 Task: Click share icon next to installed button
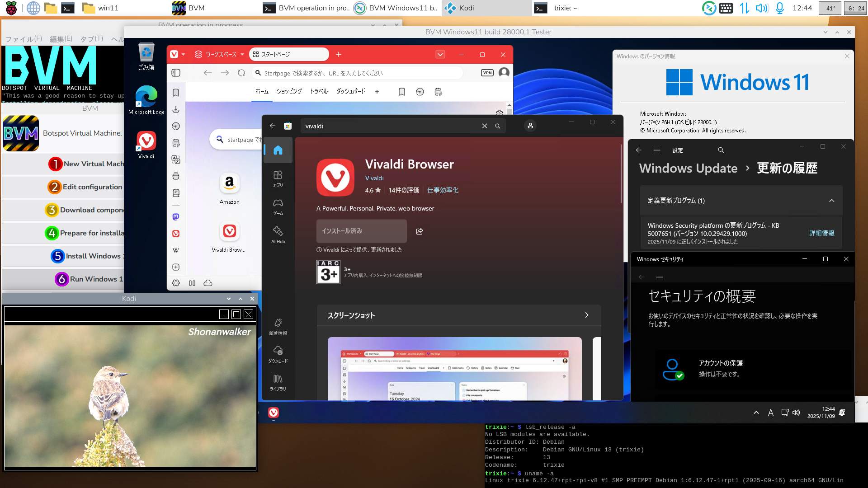point(420,231)
